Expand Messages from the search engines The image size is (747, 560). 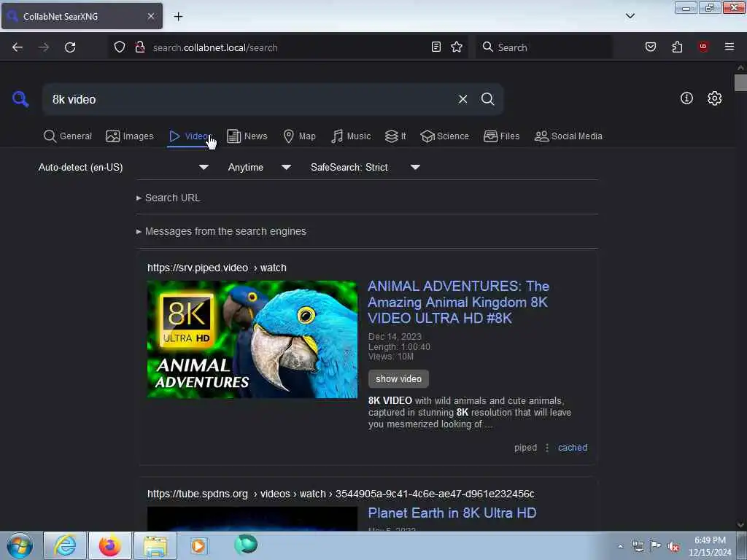(x=221, y=231)
